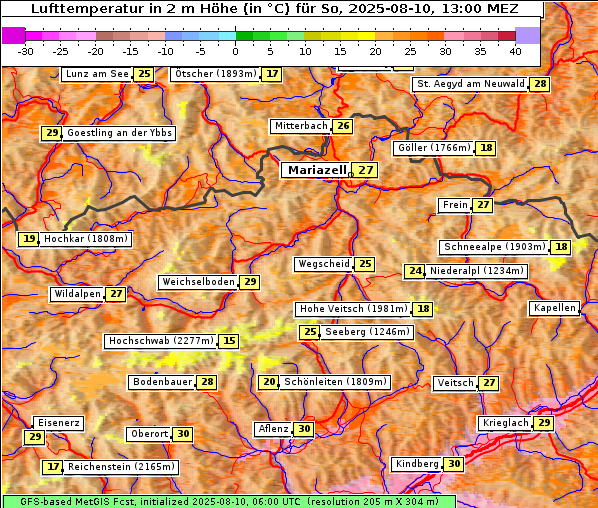Click the Wegscheid label
Viewport: 598px width, 508px height.
point(323,264)
